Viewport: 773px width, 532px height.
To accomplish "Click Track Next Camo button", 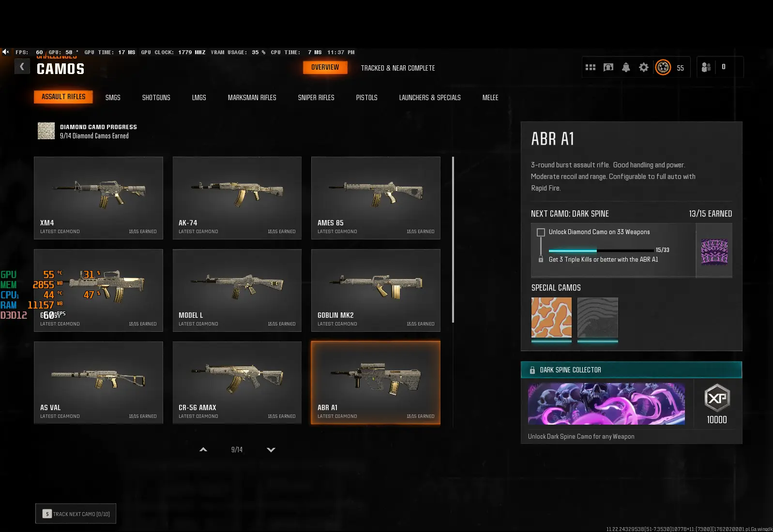I will pos(76,514).
